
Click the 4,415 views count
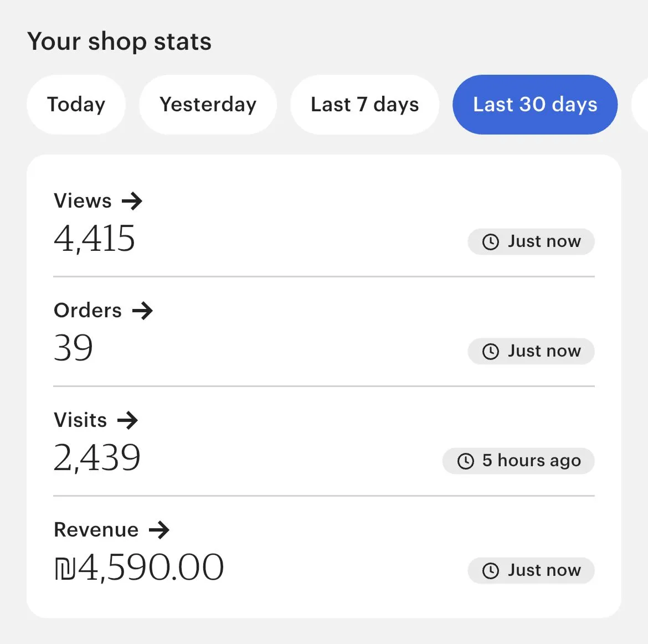tap(95, 239)
